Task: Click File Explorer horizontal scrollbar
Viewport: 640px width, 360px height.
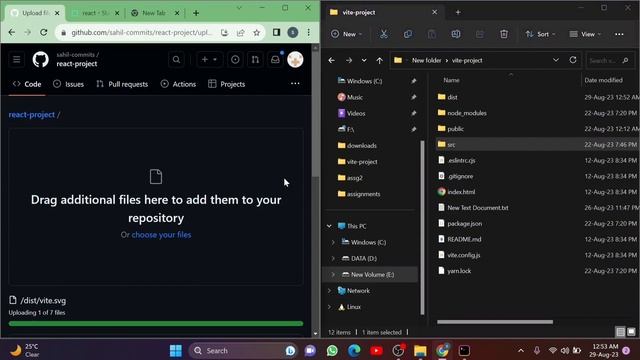Action: 495,322
